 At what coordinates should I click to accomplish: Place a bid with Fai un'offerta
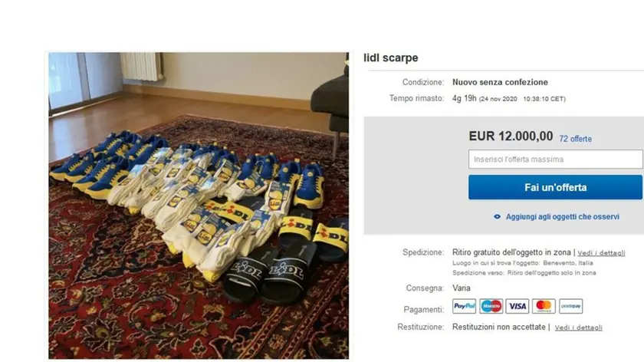click(555, 187)
